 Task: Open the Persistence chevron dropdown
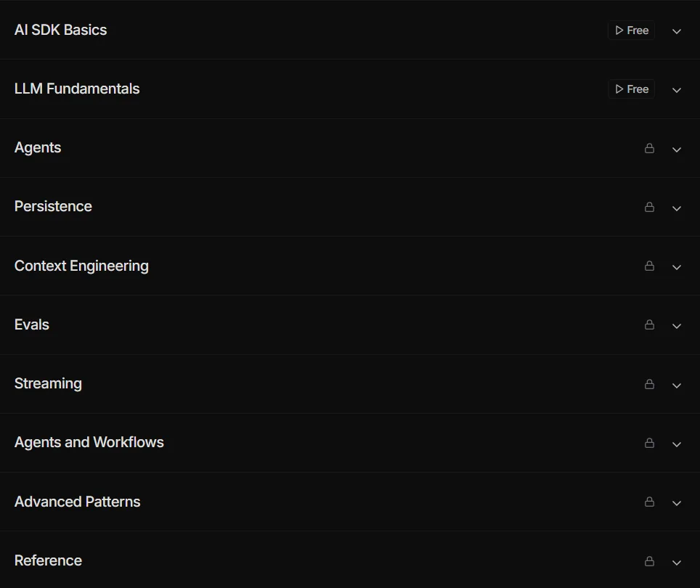point(677,208)
